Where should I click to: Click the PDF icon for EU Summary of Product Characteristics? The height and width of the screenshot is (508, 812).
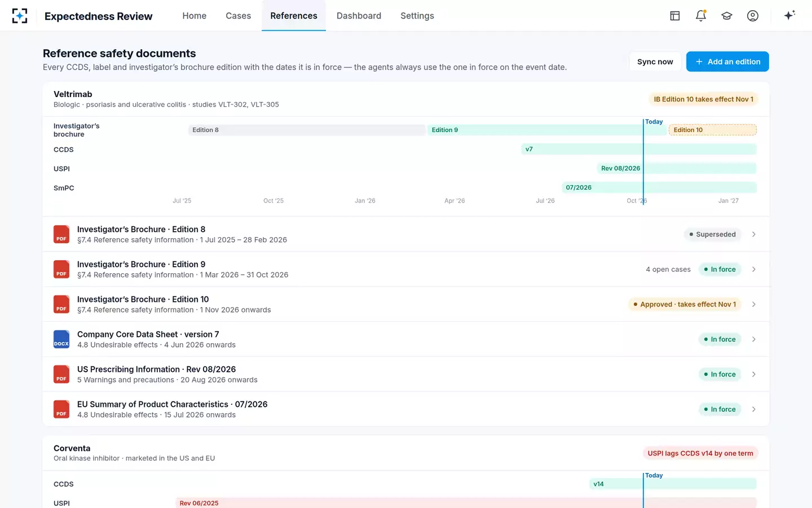pos(61,409)
